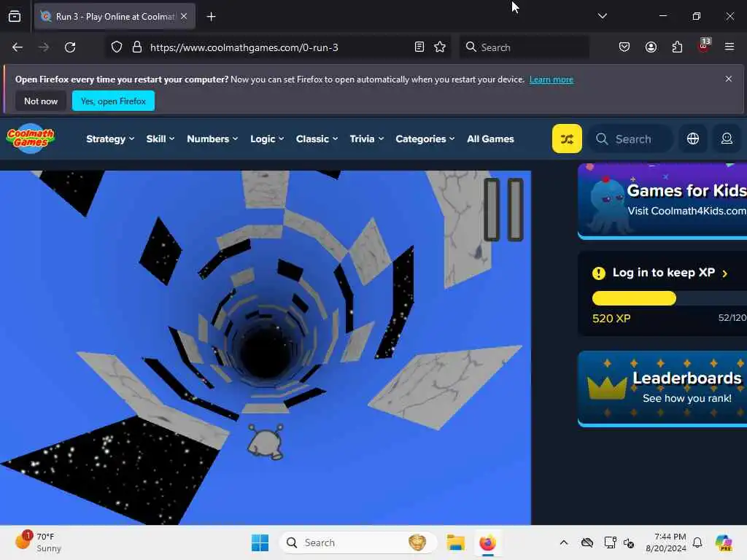
Task: Open File Explorer from taskbar
Action: [x=455, y=542]
